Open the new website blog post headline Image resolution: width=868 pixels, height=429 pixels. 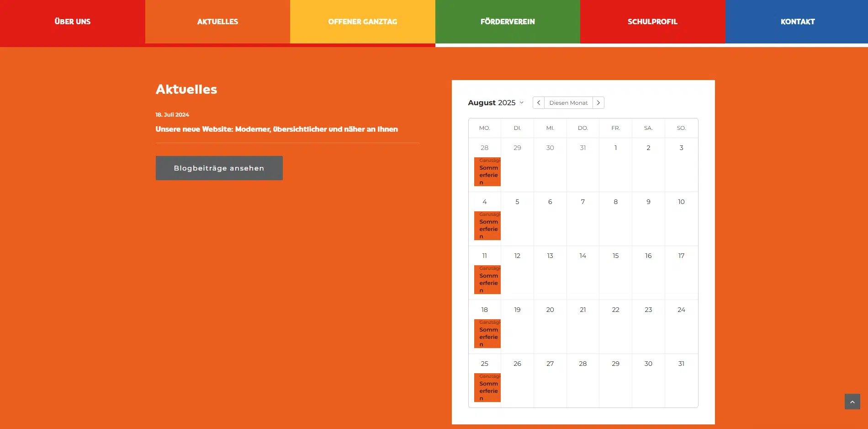[276, 129]
